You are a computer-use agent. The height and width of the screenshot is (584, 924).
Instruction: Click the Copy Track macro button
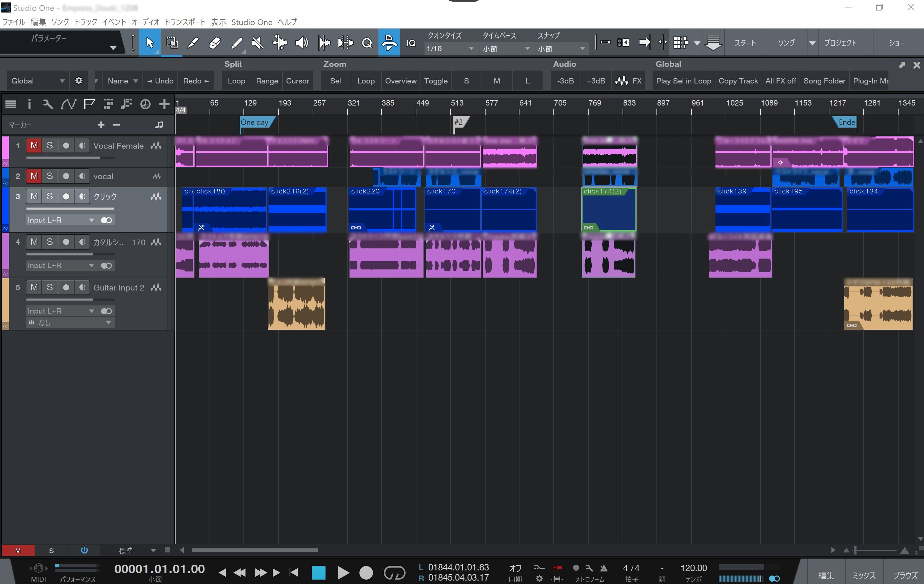738,81
